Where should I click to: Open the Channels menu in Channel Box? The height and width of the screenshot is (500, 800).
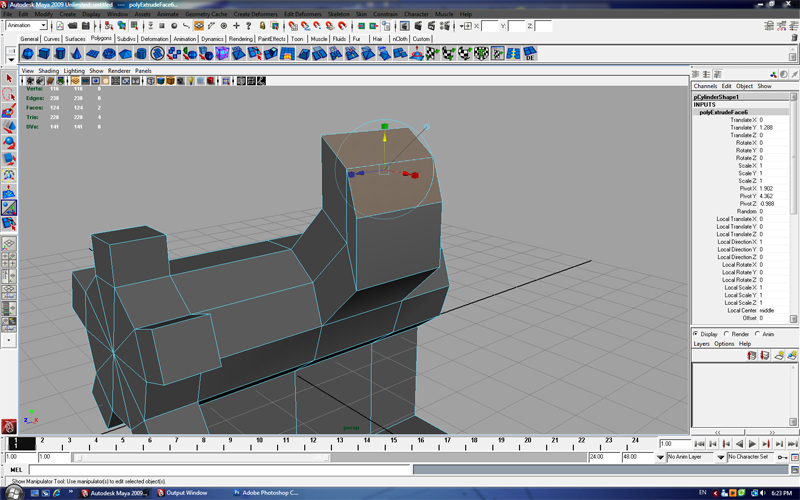pos(705,86)
